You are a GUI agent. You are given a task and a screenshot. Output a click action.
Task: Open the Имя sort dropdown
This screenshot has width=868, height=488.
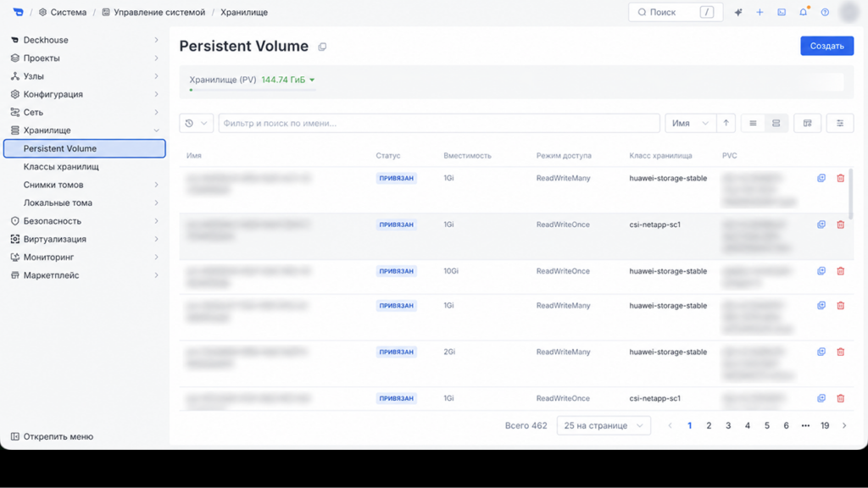tap(690, 124)
